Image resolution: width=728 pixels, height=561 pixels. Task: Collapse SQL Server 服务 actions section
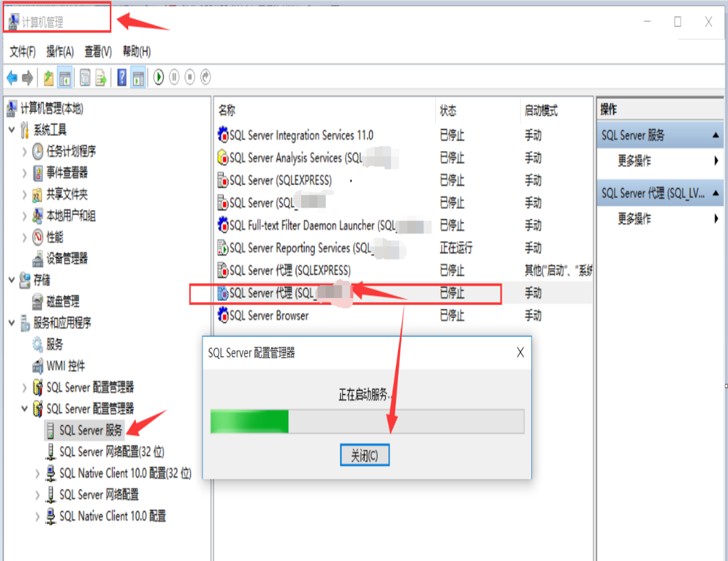(x=716, y=135)
